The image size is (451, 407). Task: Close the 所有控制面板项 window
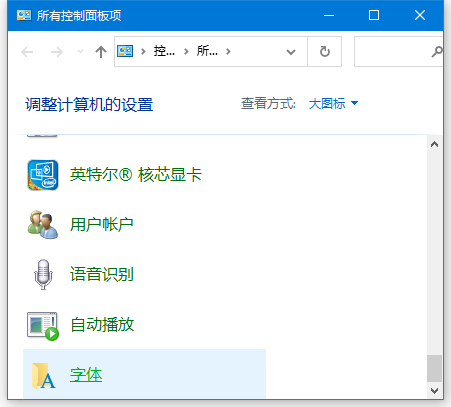pyautogui.click(x=420, y=15)
